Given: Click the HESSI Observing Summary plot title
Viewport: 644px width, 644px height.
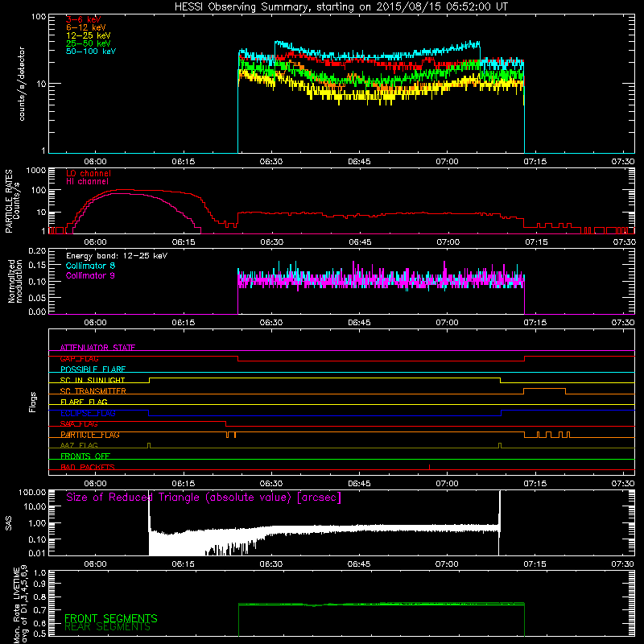Looking at the screenshot, I should 341,7.
